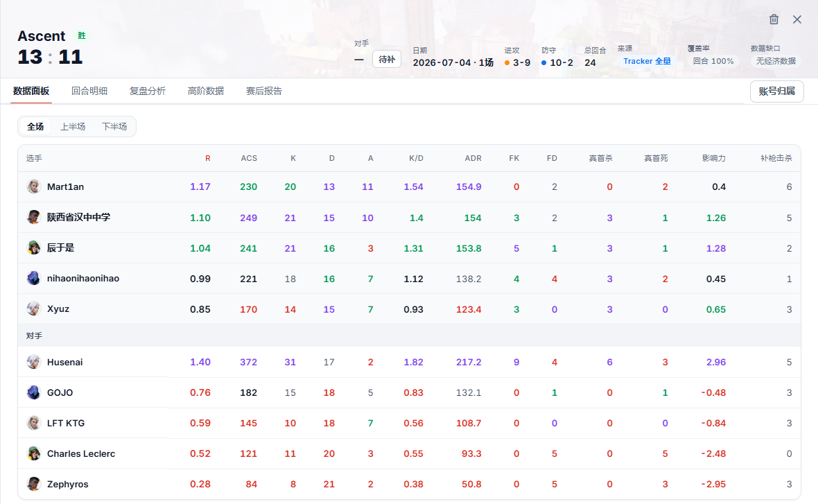Click player name Charles Leclerc
Image resolution: width=818 pixels, height=504 pixels.
(x=81, y=454)
